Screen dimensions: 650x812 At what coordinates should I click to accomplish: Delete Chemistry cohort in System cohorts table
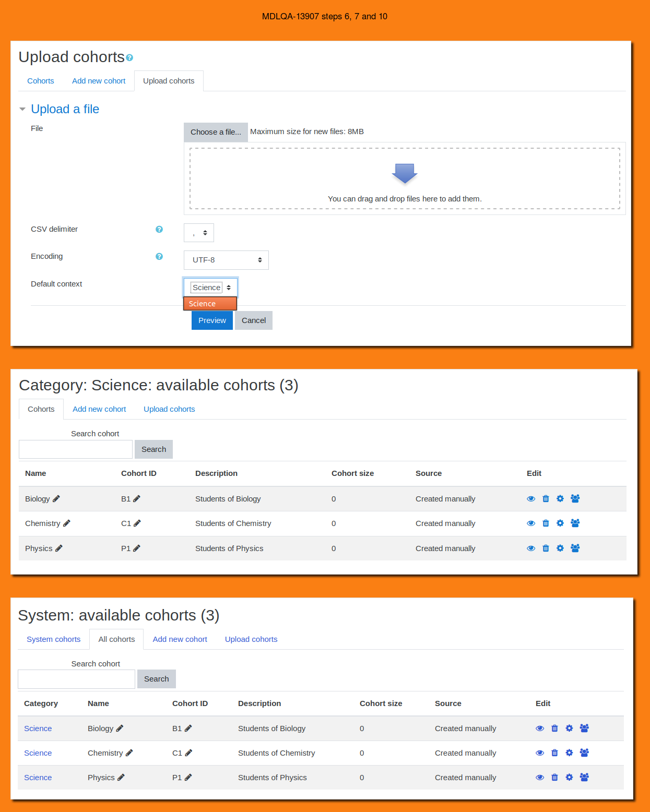554,753
